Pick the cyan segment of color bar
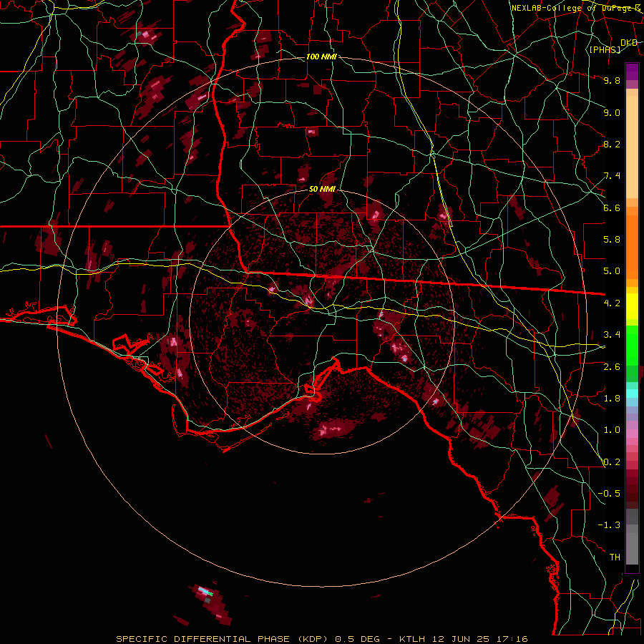644x644 pixels. [632, 393]
